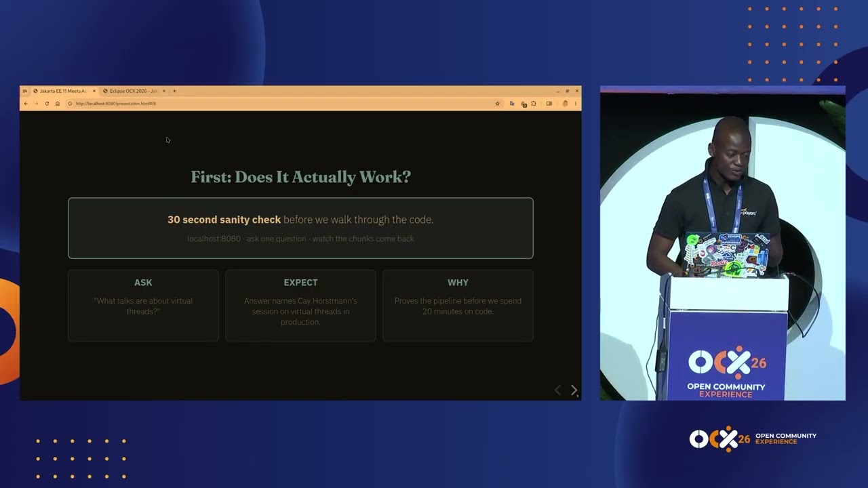Select the WHY card heading

click(458, 283)
